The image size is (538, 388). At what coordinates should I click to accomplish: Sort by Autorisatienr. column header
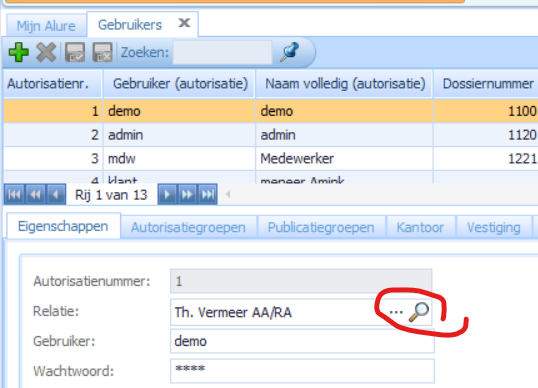click(x=52, y=83)
